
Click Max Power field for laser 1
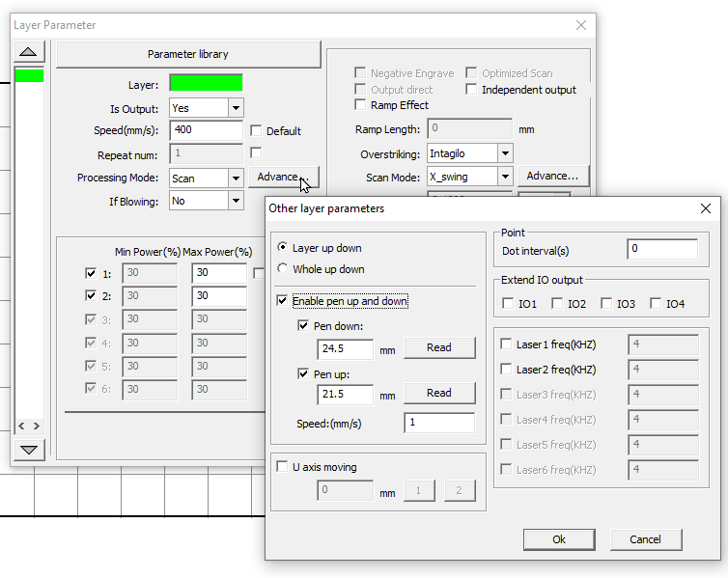pos(219,273)
